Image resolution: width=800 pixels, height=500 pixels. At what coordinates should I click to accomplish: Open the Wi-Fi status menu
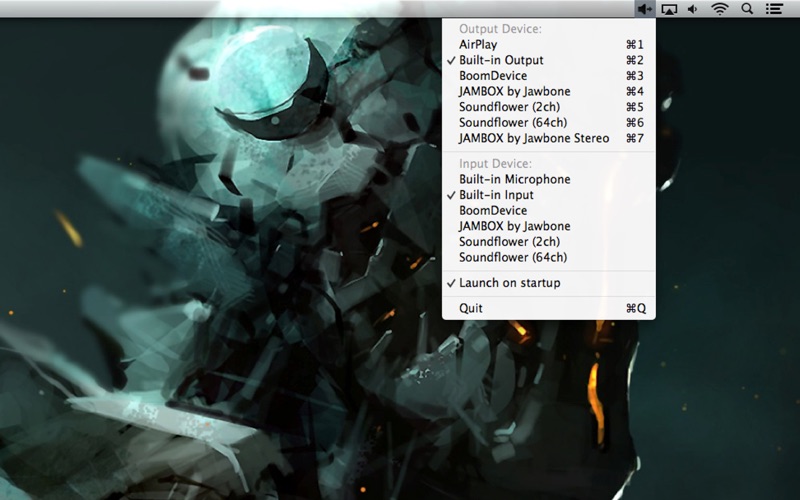pyautogui.click(x=720, y=9)
